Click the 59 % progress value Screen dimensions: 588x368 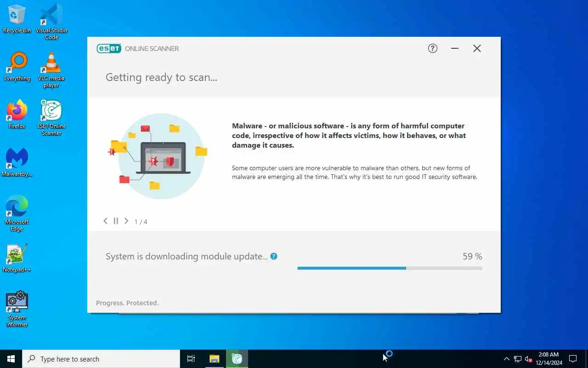click(472, 256)
